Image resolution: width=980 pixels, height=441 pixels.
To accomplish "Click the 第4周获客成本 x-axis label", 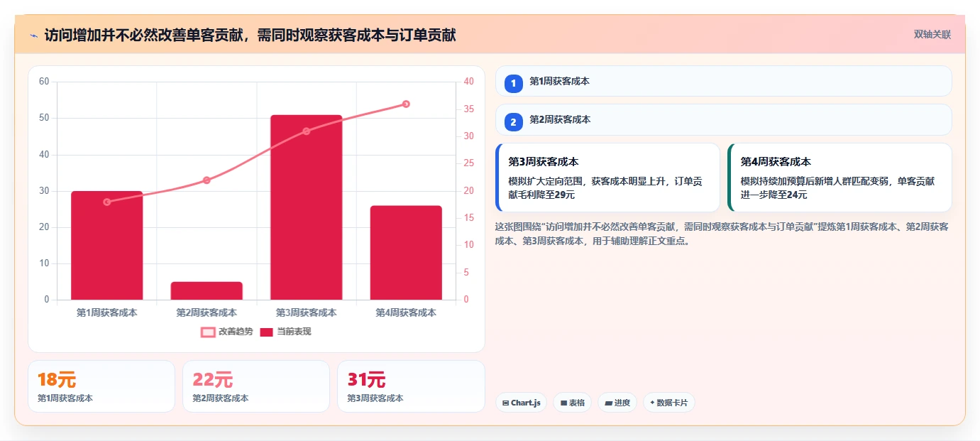I will coord(406,312).
